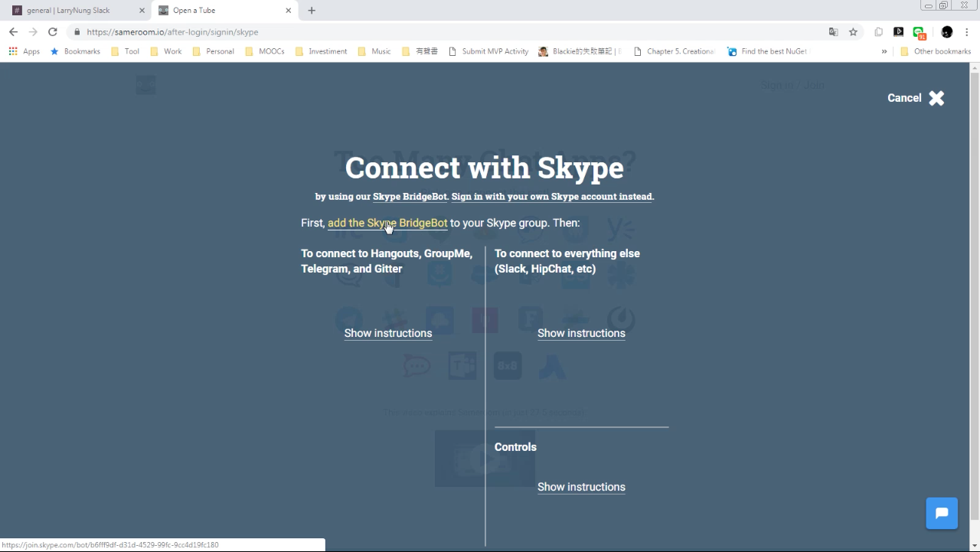Go forward to the next page
Viewport: 980px width, 552px height.
tap(33, 32)
